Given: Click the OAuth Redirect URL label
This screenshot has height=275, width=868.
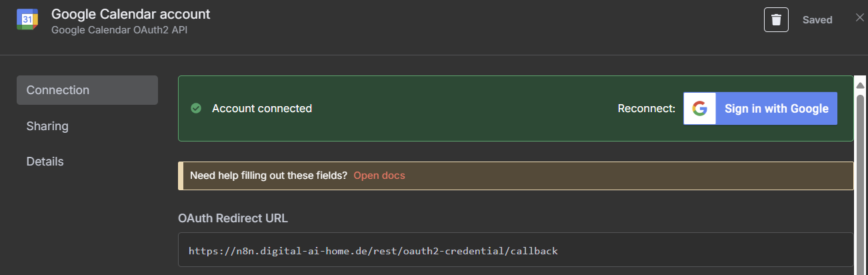Looking at the screenshot, I should coord(233,218).
